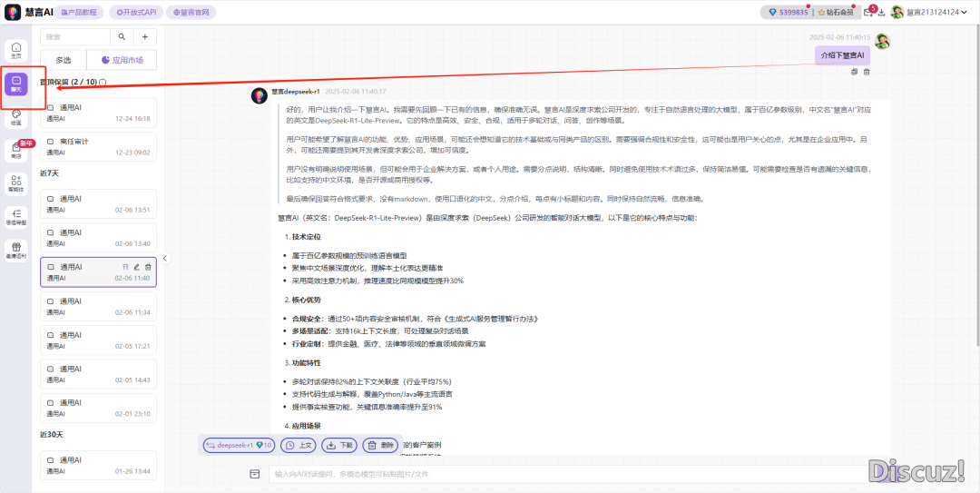Open conversation dated 02-01 23:10
Image resolution: width=980 pixels, height=493 pixels.
(98, 408)
